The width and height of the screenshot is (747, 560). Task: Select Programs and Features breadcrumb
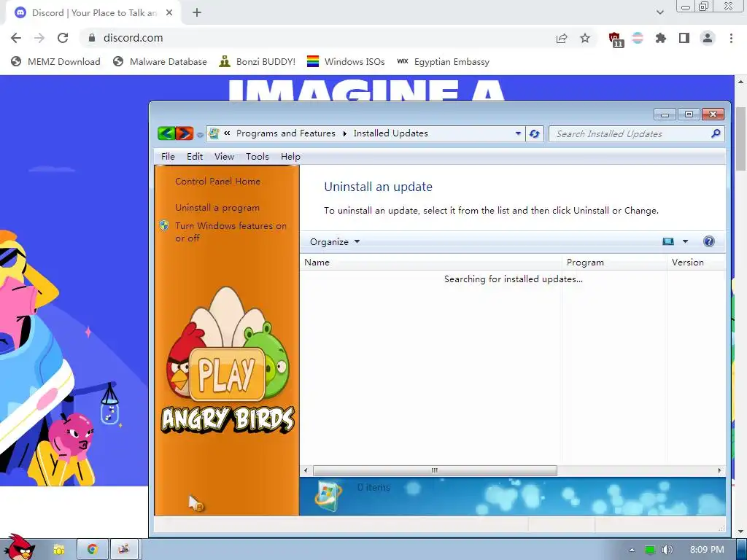click(x=286, y=133)
